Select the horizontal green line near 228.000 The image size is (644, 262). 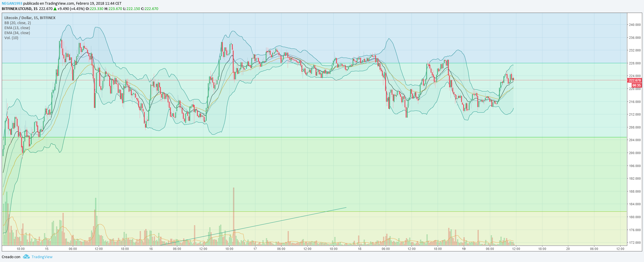tap(294, 63)
